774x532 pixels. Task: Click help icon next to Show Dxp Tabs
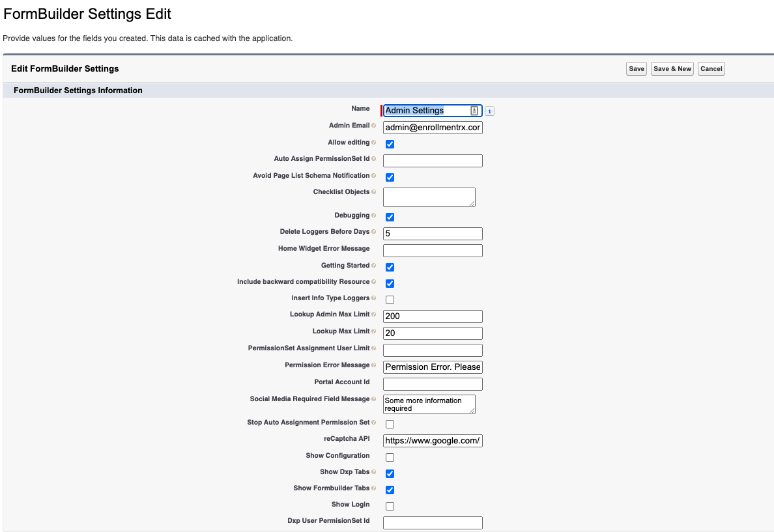tap(374, 472)
